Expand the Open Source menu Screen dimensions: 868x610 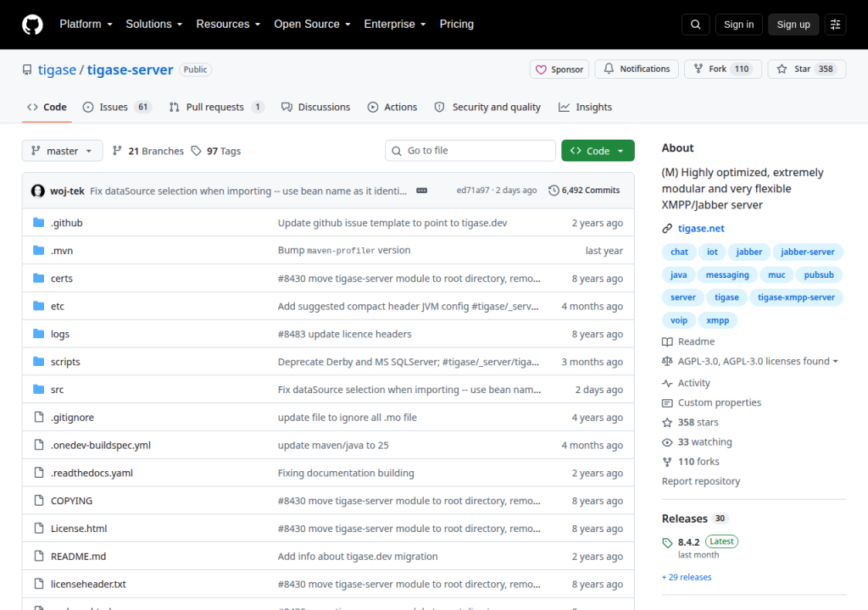tap(312, 25)
